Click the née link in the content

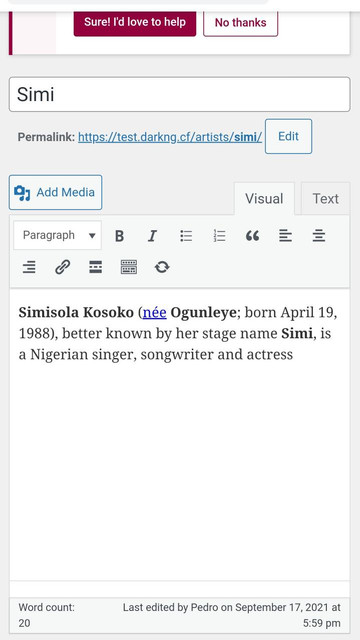[x=155, y=313]
